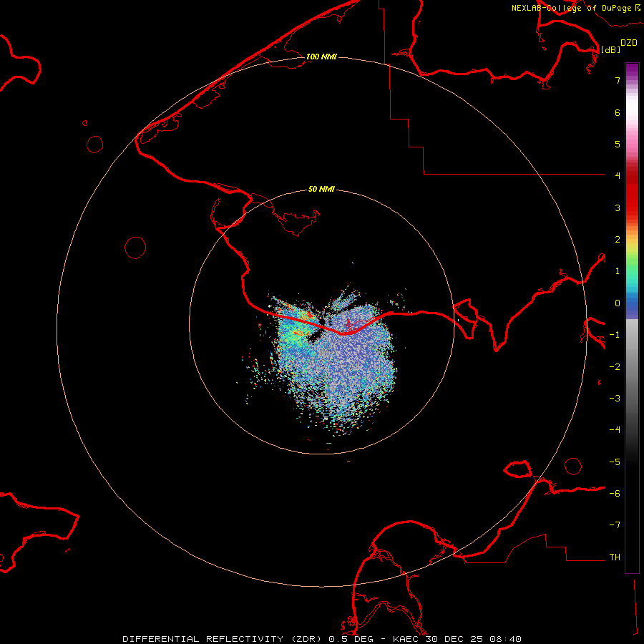Select the "2" tick on the color scale
644x644 pixels.
[618, 240]
